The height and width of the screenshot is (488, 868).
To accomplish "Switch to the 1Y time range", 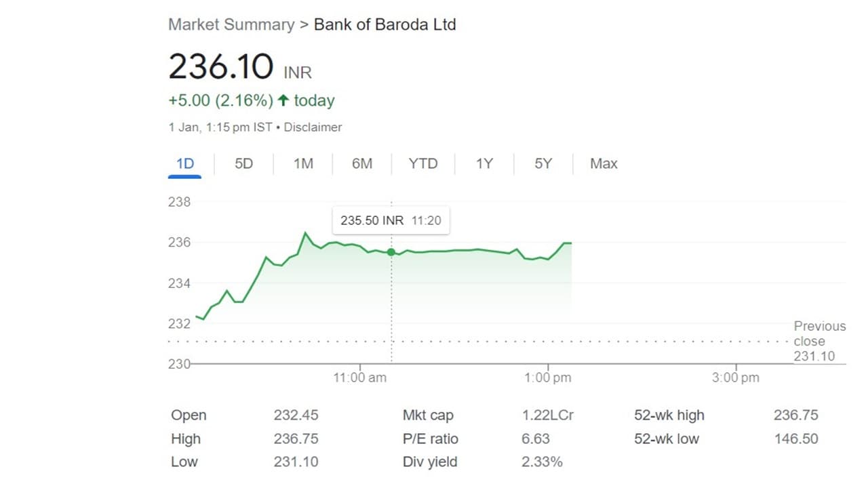I will pyautogui.click(x=484, y=164).
